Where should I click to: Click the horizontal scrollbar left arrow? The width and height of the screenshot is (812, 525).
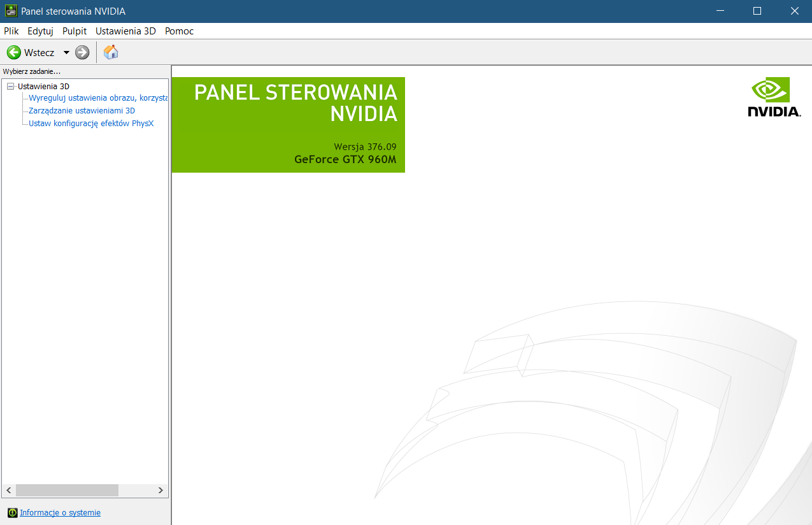tap(9, 490)
